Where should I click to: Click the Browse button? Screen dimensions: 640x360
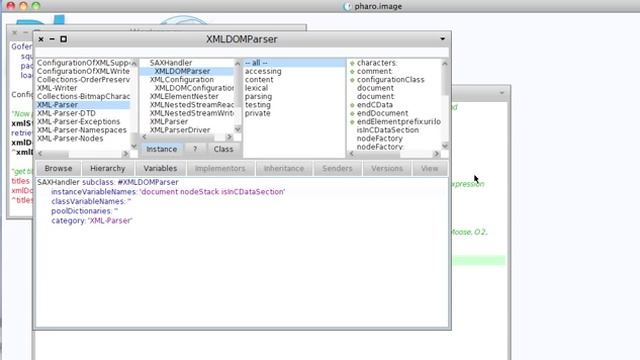pyautogui.click(x=58, y=168)
